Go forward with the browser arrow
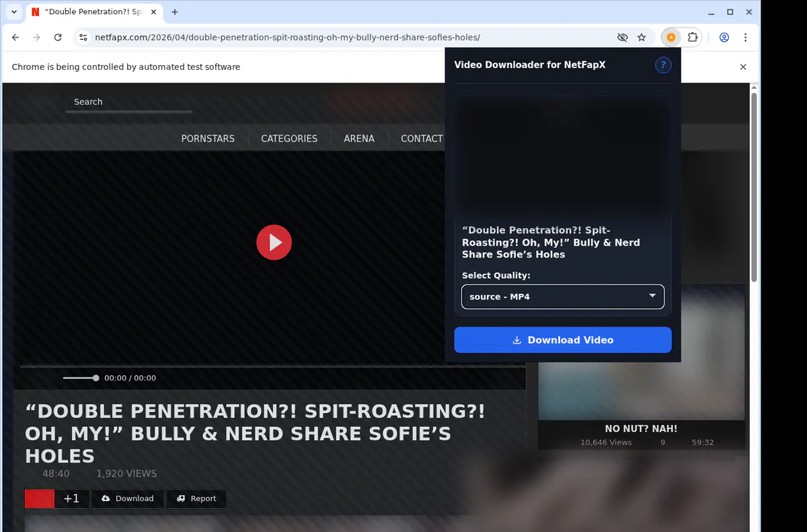Viewport: 807px width, 532px height. 36,38
